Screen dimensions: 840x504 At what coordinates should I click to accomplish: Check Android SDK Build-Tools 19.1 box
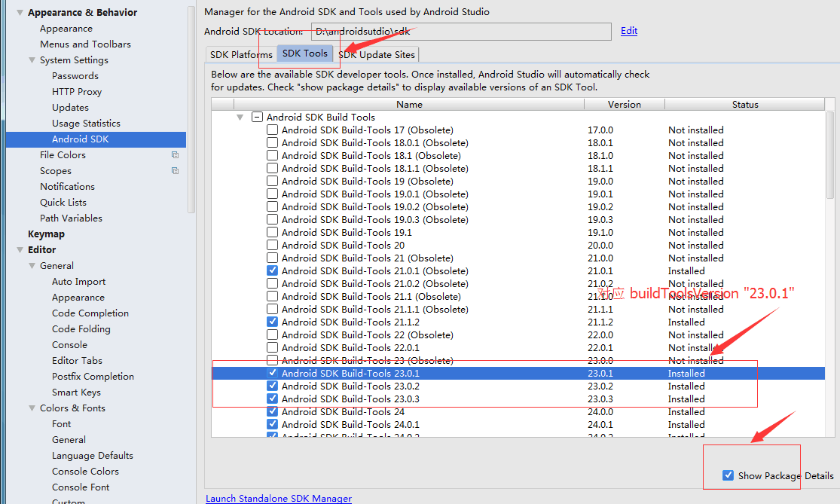(272, 232)
